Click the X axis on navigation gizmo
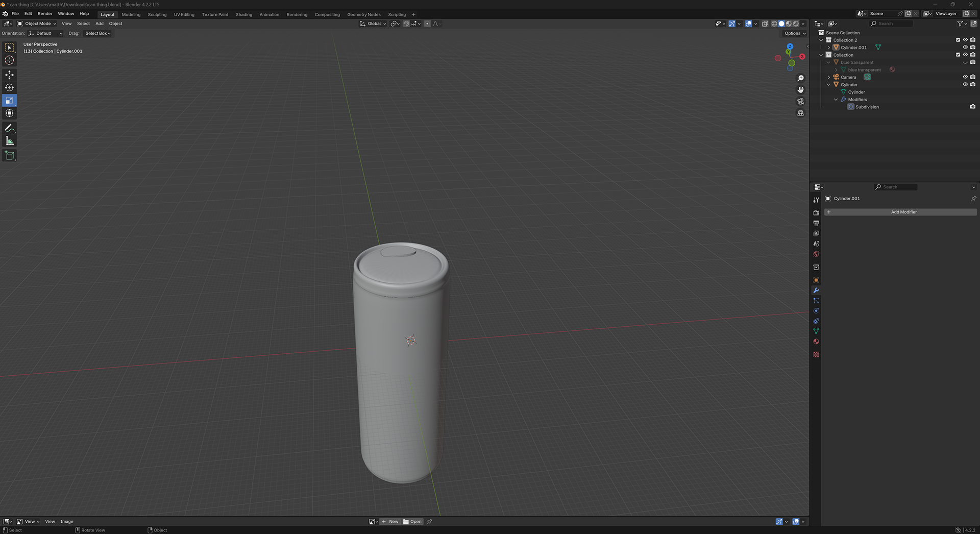 [x=802, y=57]
